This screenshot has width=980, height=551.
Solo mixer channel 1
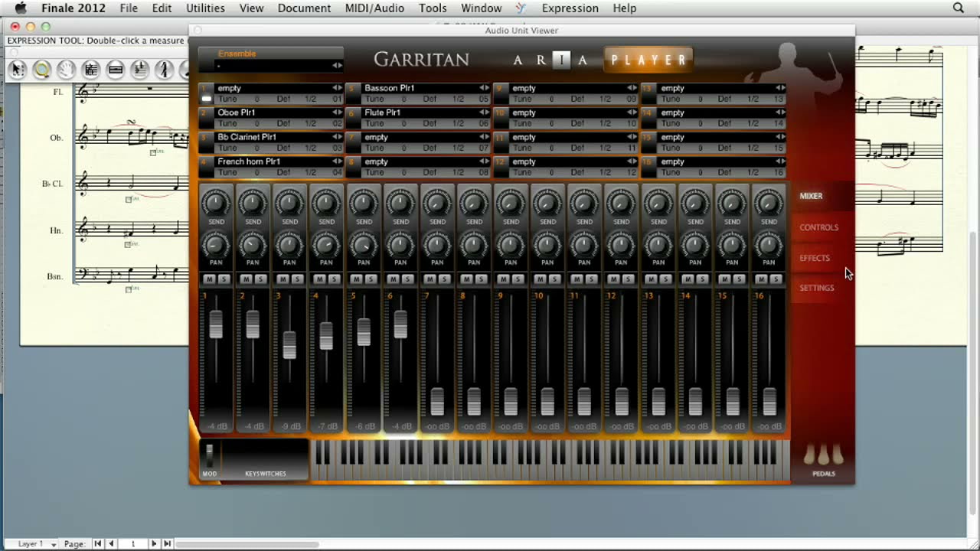pos(224,279)
